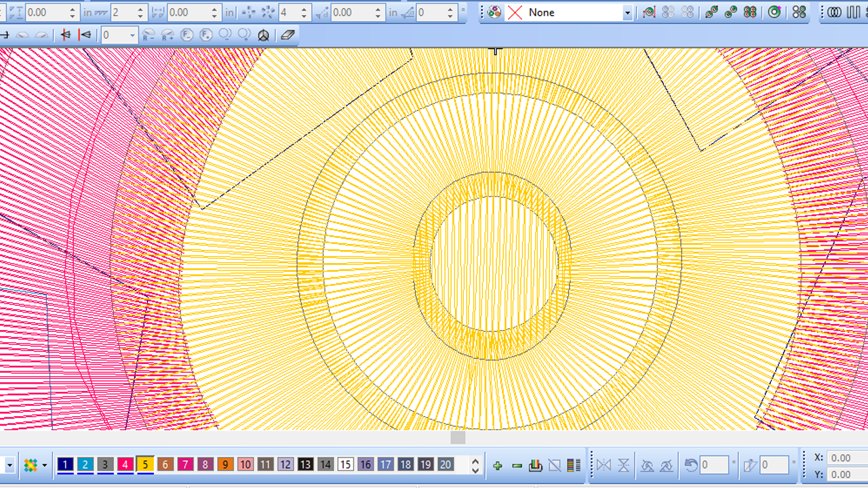868x488 pixels.
Task: Select the gray color swatch 3
Action: point(105,464)
